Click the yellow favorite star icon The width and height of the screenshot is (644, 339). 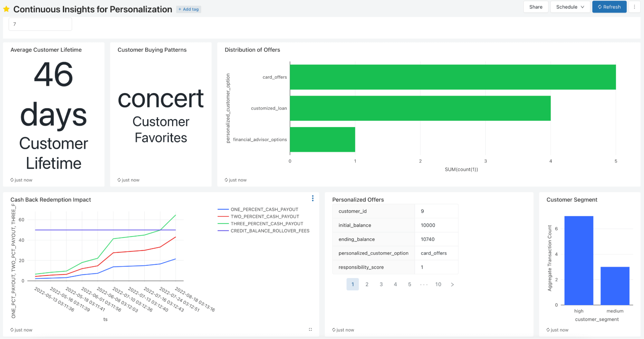point(6,9)
